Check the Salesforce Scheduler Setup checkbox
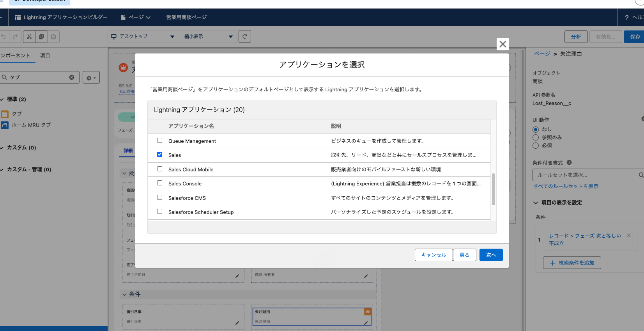The width and height of the screenshot is (644, 331). tap(159, 212)
